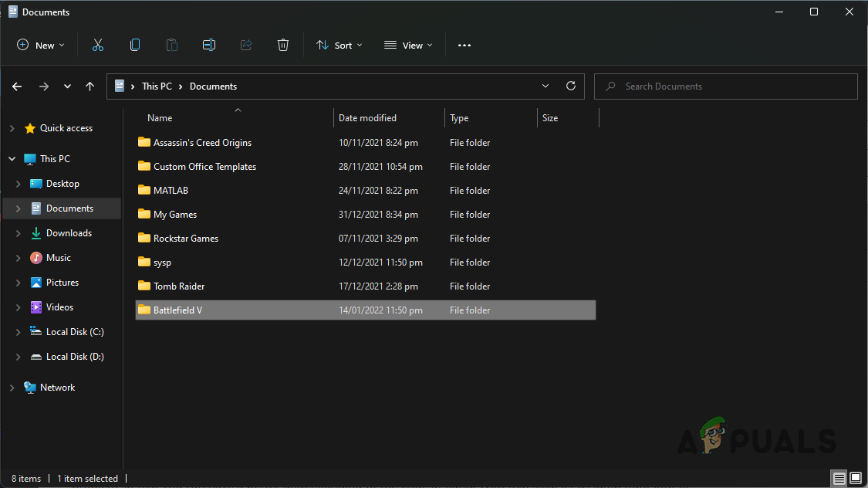Screen dimensions: 868x488
Task: Open the New item menu
Action: pos(41,46)
